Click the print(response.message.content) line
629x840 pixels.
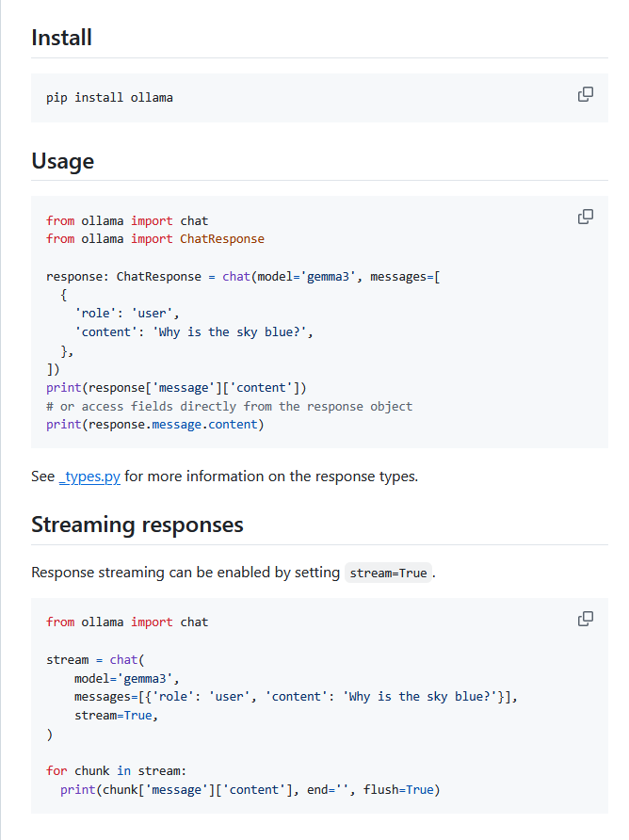155,425
